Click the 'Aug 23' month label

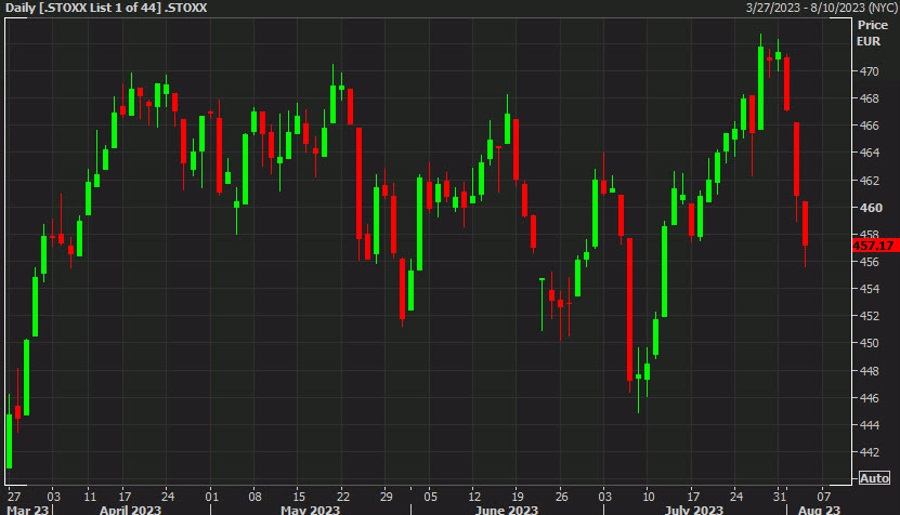[x=819, y=509]
